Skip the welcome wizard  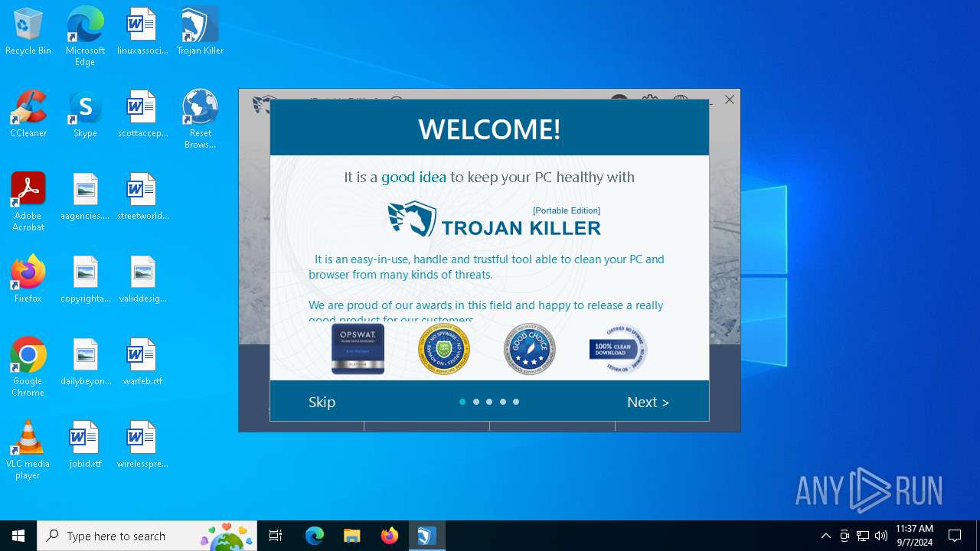tap(322, 403)
